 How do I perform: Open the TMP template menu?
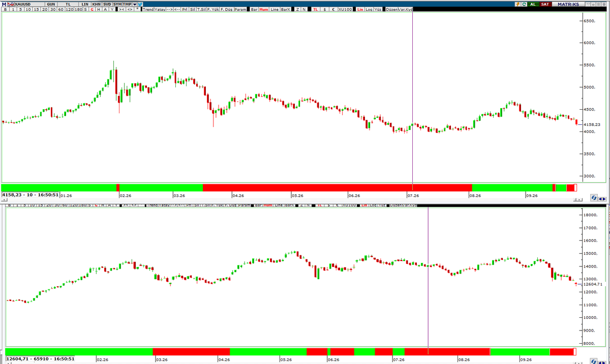pos(127,4)
